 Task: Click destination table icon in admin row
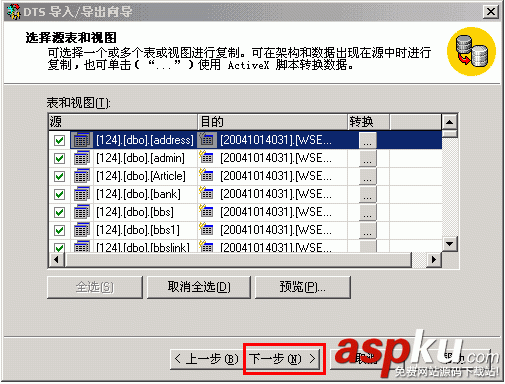pyautogui.click(x=206, y=157)
